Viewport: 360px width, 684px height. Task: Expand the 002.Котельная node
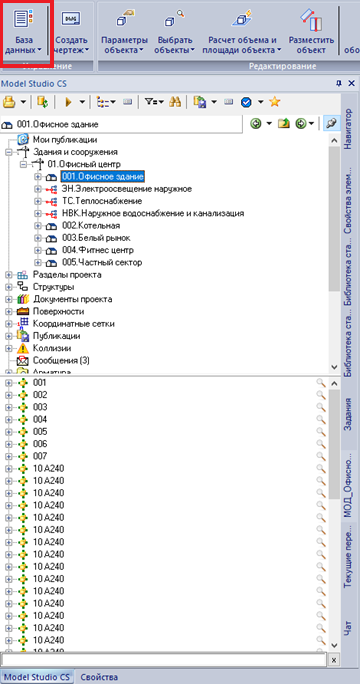click(38, 226)
